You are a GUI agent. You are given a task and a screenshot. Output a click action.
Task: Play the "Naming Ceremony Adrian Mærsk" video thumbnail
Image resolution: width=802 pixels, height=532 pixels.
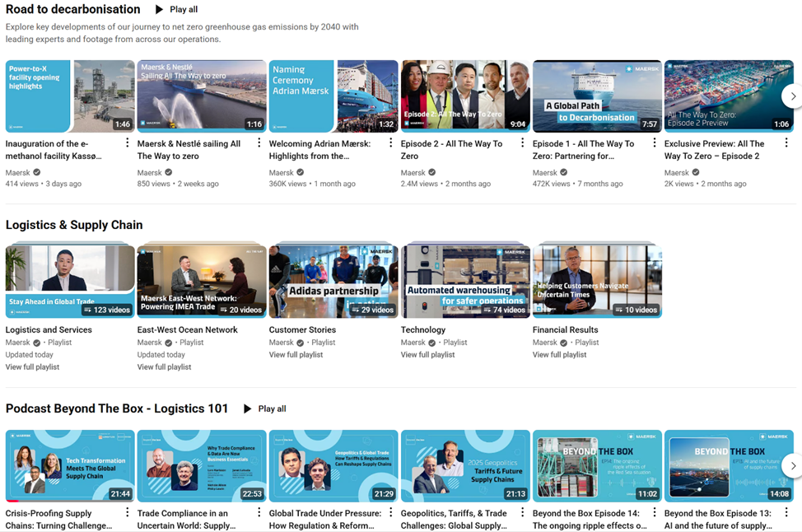pyautogui.click(x=333, y=96)
